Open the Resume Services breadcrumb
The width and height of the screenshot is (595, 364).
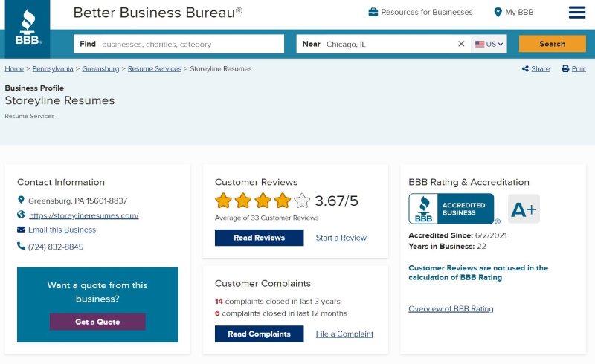[x=155, y=68]
